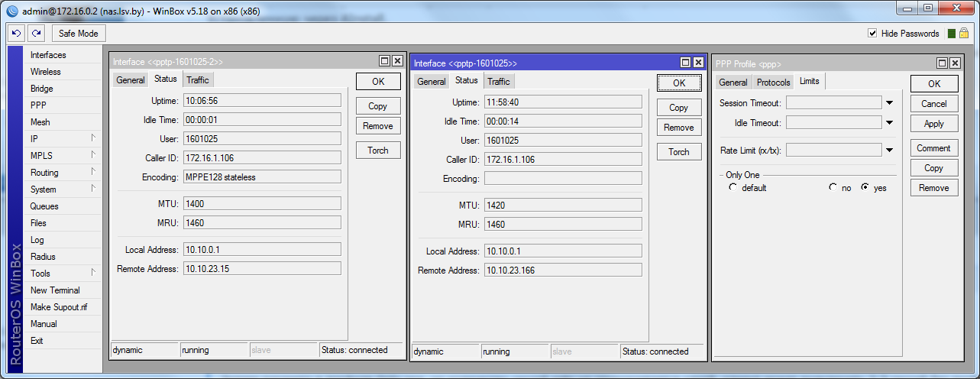The height and width of the screenshot is (379, 980).
Task: Click Remove in PPP Profile window
Action: (934, 188)
